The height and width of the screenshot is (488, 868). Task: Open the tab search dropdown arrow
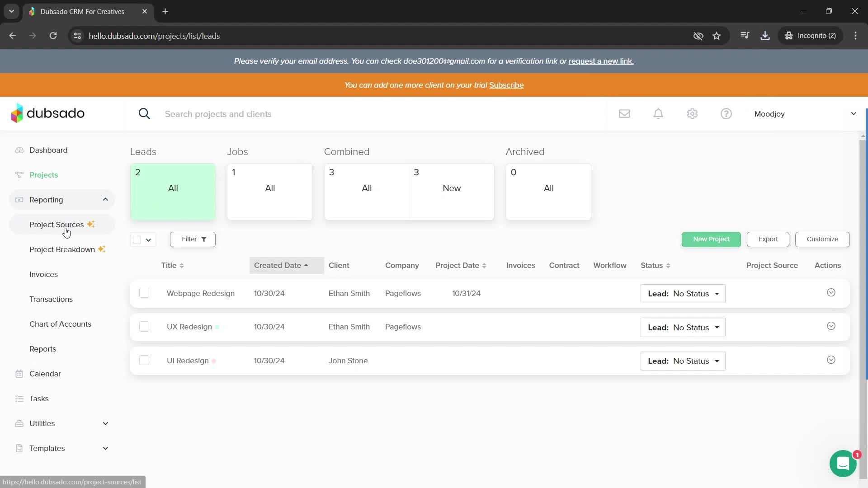(x=11, y=11)
